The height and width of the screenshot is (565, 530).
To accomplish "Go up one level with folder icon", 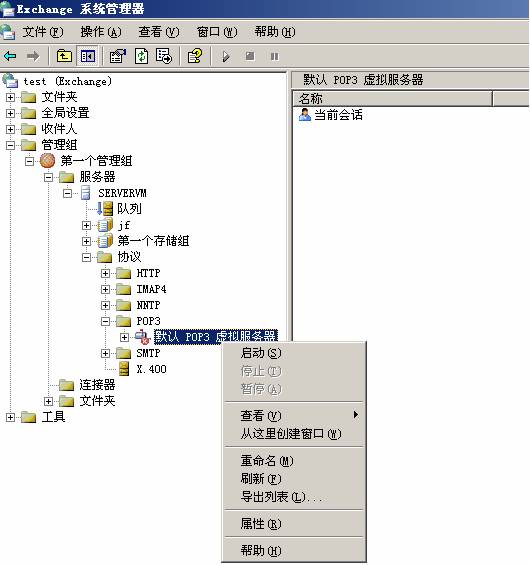I will pyautogui.click(x=64, y=56).
